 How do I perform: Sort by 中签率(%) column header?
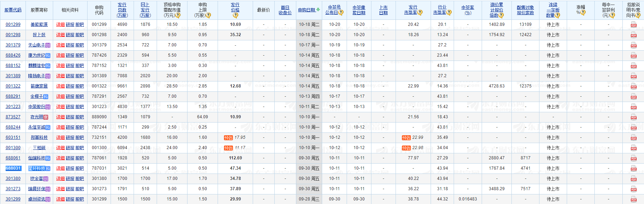468,10
